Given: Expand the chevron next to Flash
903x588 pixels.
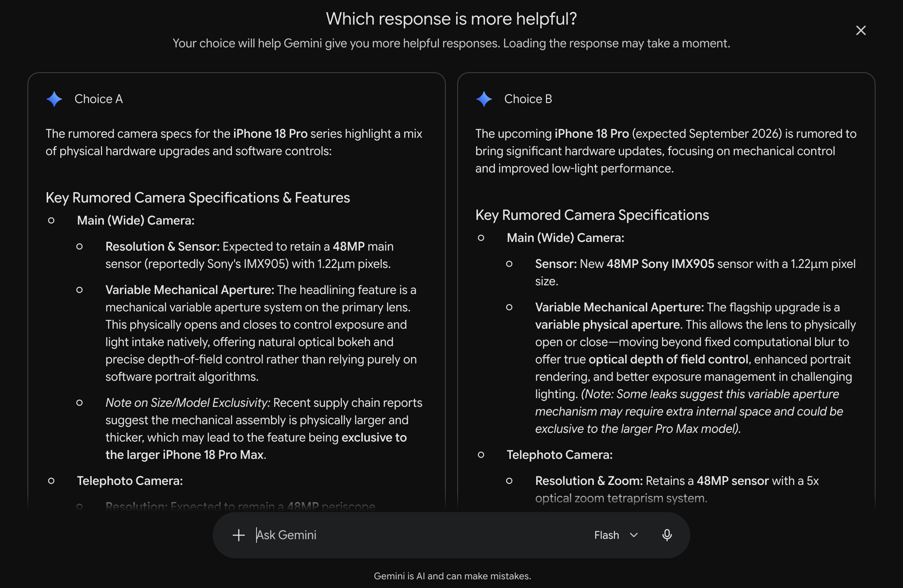Looking at the screenshot, I should 633,535.
